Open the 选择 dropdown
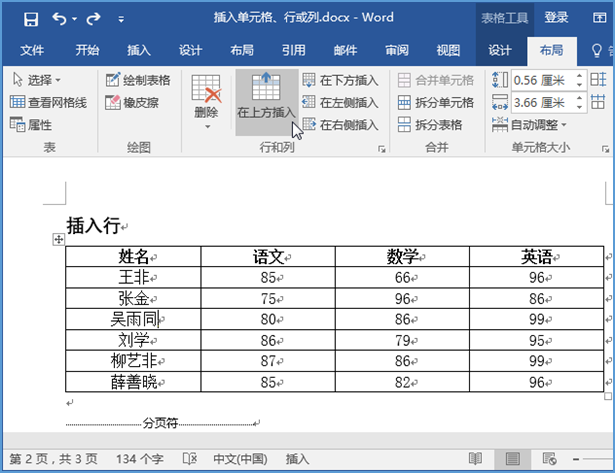 37,80
